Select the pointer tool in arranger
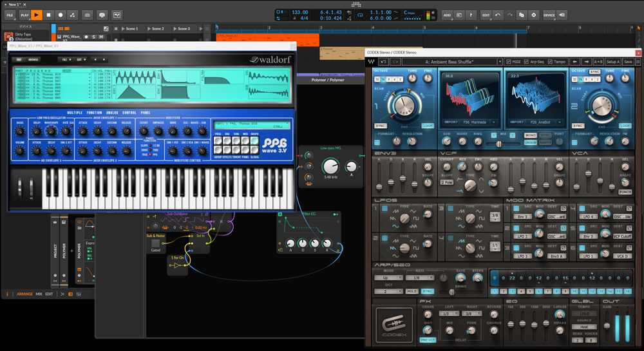Viewport: 644px width, 351px height. [x=639, y=28]
